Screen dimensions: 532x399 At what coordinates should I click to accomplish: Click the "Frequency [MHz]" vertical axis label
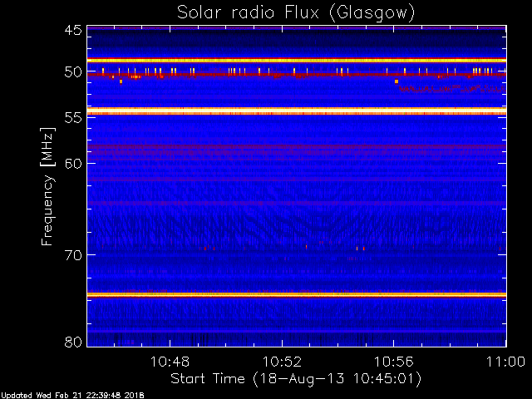(x=48, y=185)
